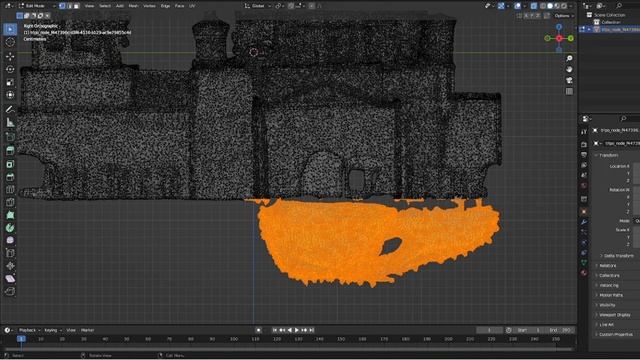
Task: Click the viewport zoom magnifier icon
Action: coord(569,59)
